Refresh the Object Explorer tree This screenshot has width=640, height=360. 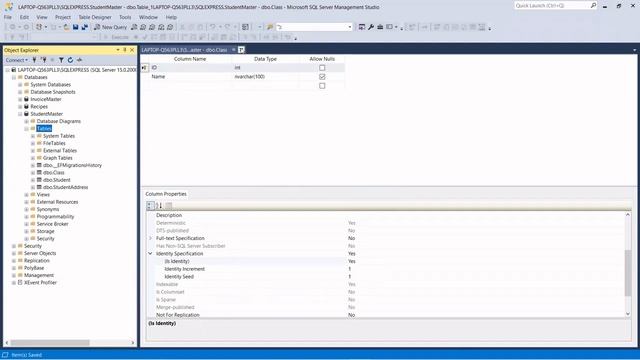pyautogui.click(x=70, y=60)
